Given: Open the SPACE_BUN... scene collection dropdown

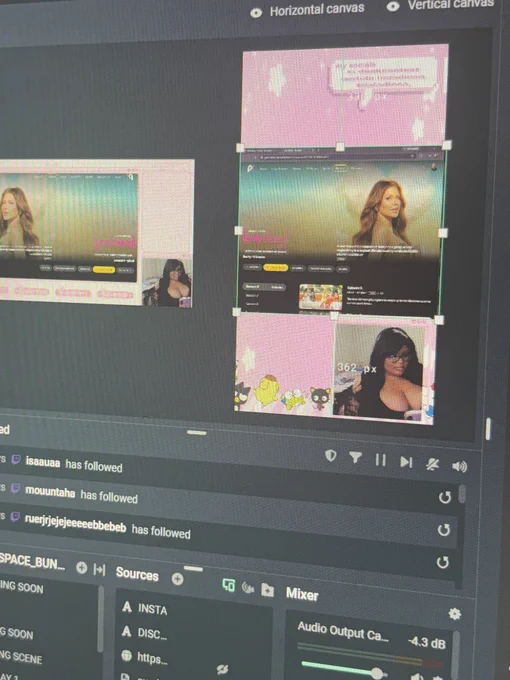Looking at the screenshot, I should pyautogui.click(x=32, y=561).
